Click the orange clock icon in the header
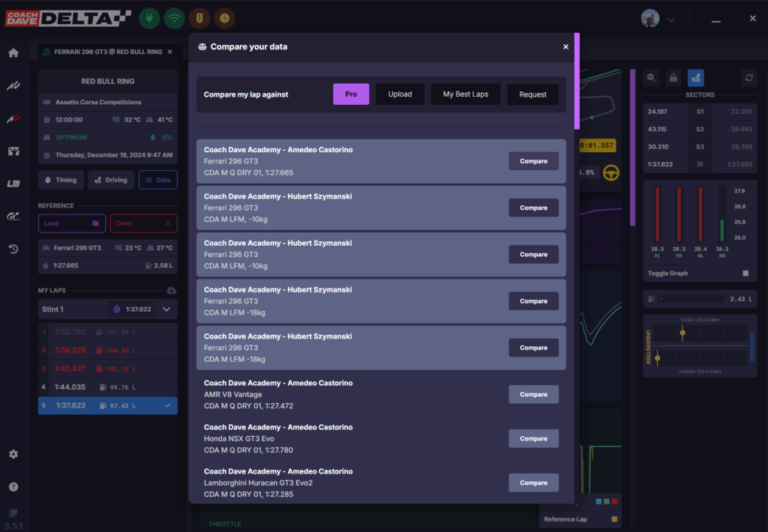768x532 pixels. pyautogui.click(x=224, y=19)
